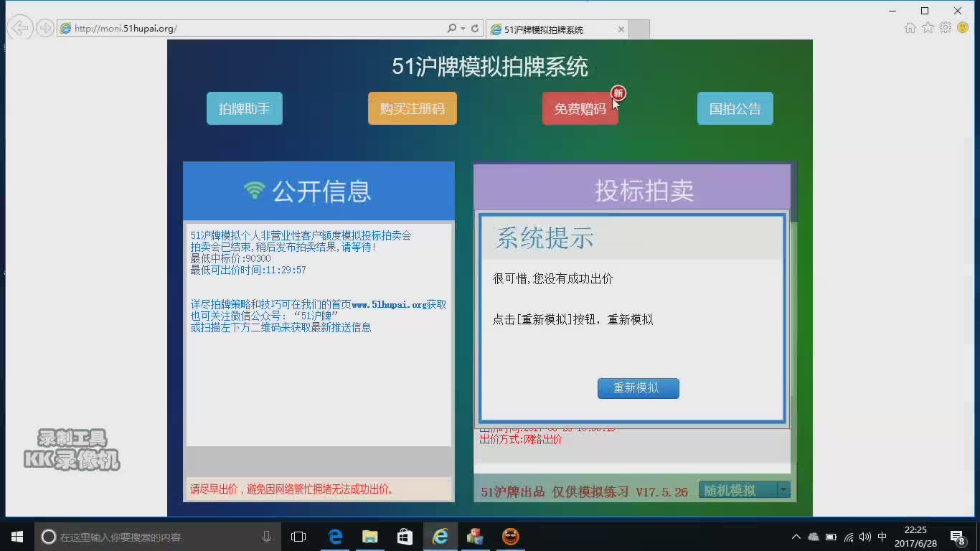Click the page title 51沪牌模拟拍牌系统
Viewport: 980px width, 551px height.
coord(490,67)
